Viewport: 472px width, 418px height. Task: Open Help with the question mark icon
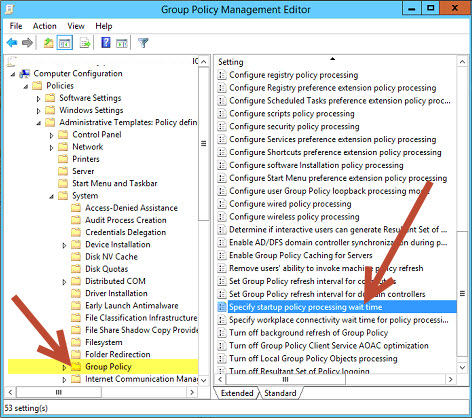tap(106, 43)
